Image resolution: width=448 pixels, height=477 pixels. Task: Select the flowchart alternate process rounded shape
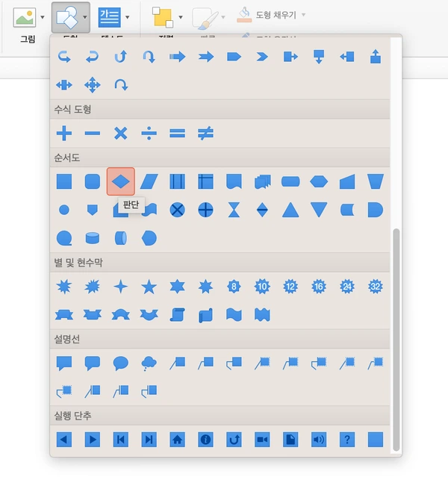click(x=93, y=181)
